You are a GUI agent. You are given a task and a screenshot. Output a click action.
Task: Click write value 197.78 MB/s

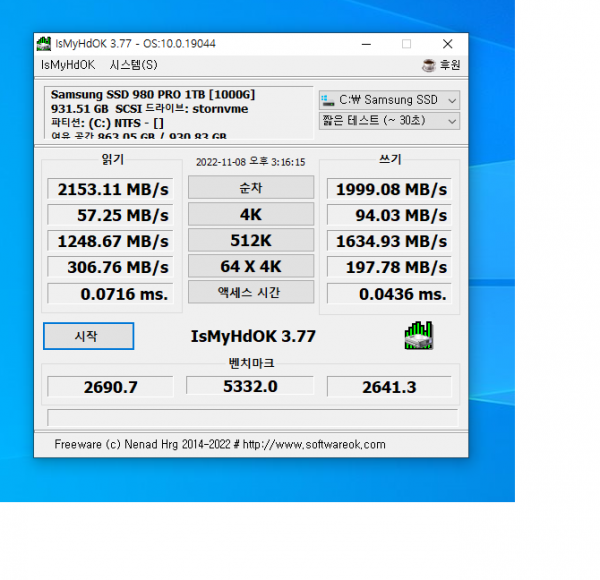[389, 267]
